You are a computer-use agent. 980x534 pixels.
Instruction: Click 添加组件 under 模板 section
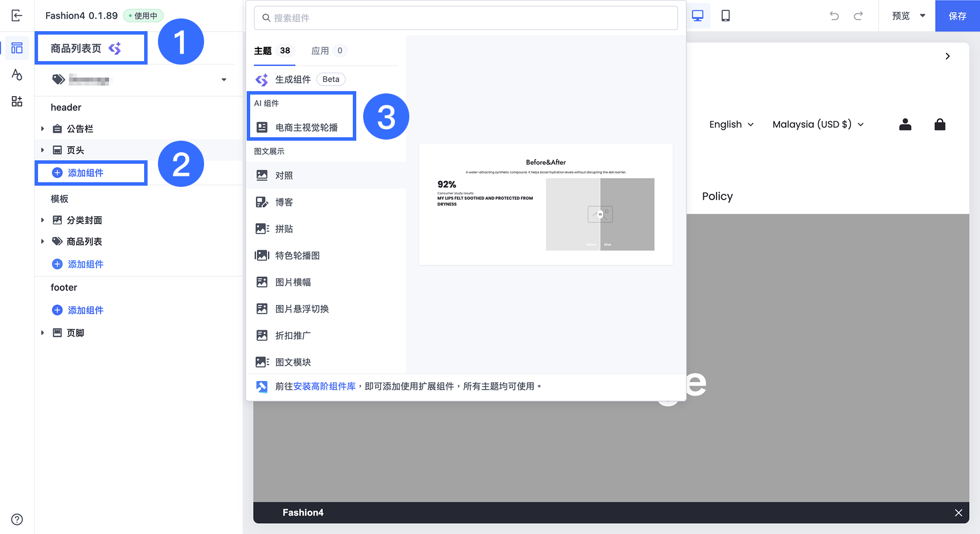[78, 264]
